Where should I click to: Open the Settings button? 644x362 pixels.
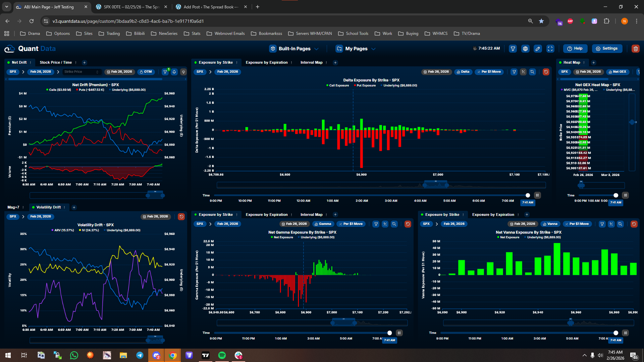(x=606, y=49)
